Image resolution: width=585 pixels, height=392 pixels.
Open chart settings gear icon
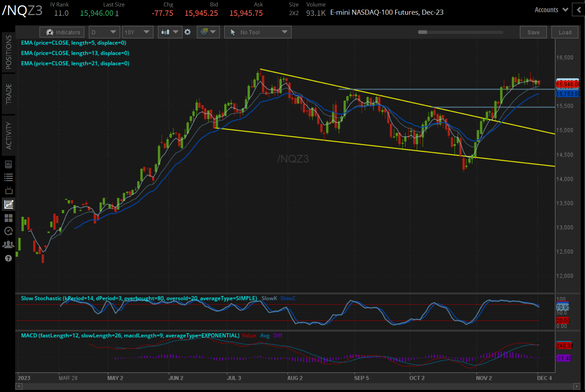point(187,32)
